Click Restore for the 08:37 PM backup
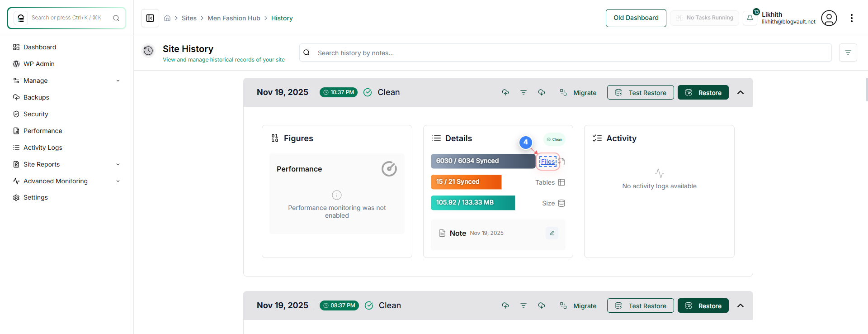 pyautogui.click(x=703, y=305)
